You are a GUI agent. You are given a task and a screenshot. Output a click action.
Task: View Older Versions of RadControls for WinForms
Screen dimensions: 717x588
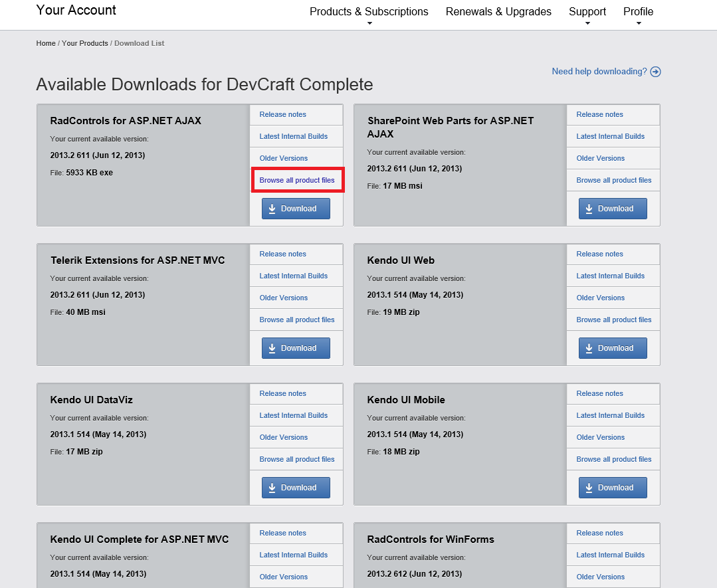(601, 577)
